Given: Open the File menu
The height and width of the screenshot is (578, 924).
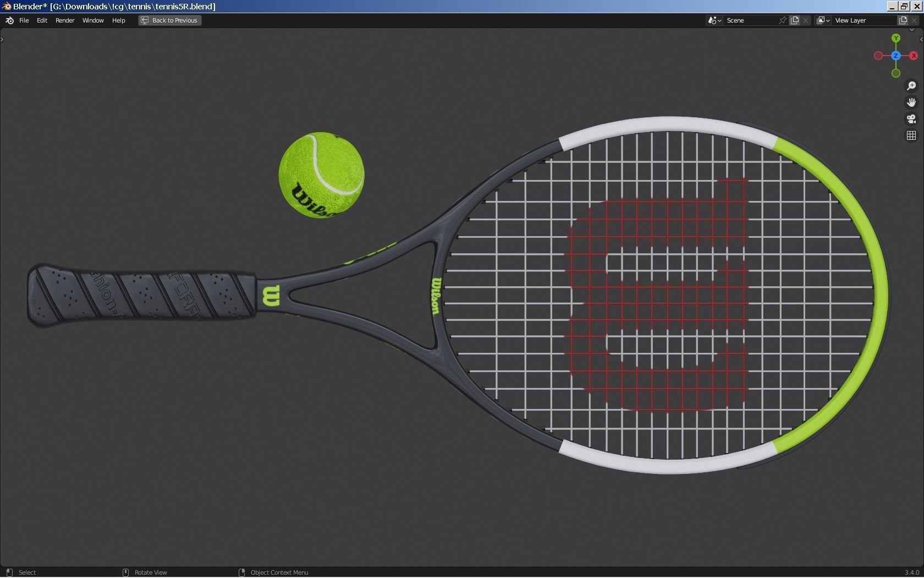Looking at the screenshot, I should (x=24, y=20).
